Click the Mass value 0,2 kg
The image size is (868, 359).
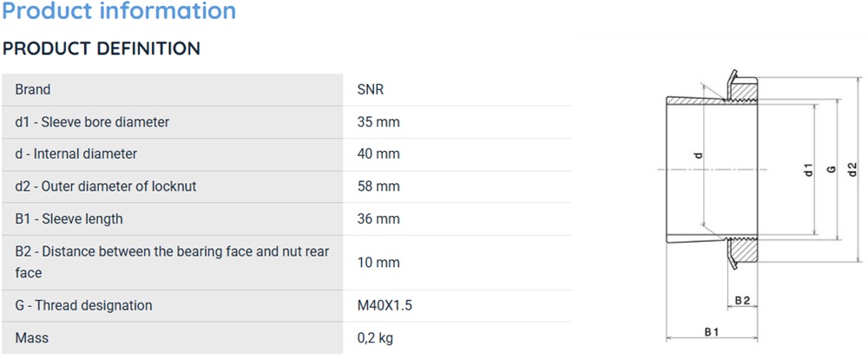pos(375,337)
